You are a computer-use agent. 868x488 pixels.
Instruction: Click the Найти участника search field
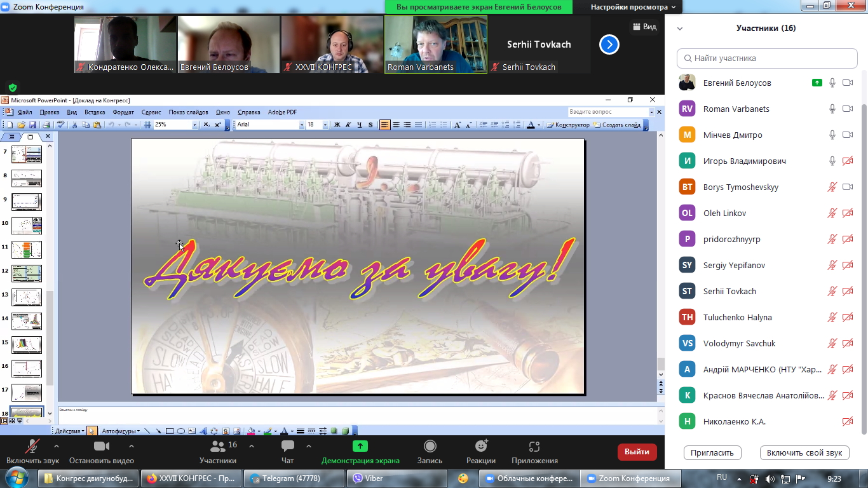767,58
